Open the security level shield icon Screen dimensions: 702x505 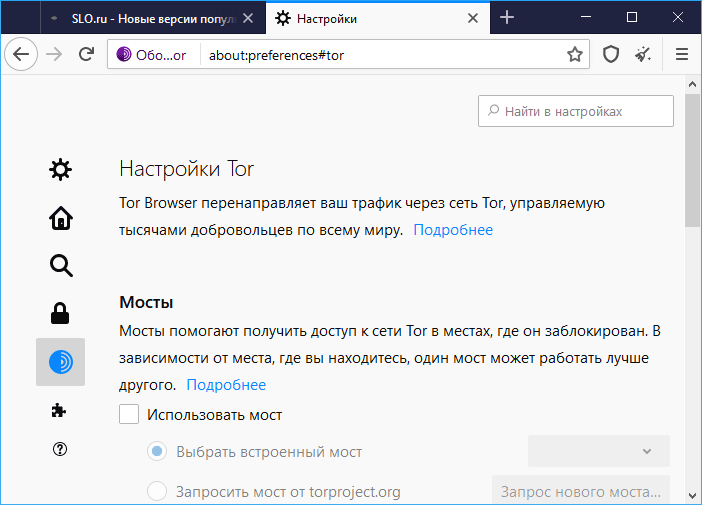coord(611,55)
